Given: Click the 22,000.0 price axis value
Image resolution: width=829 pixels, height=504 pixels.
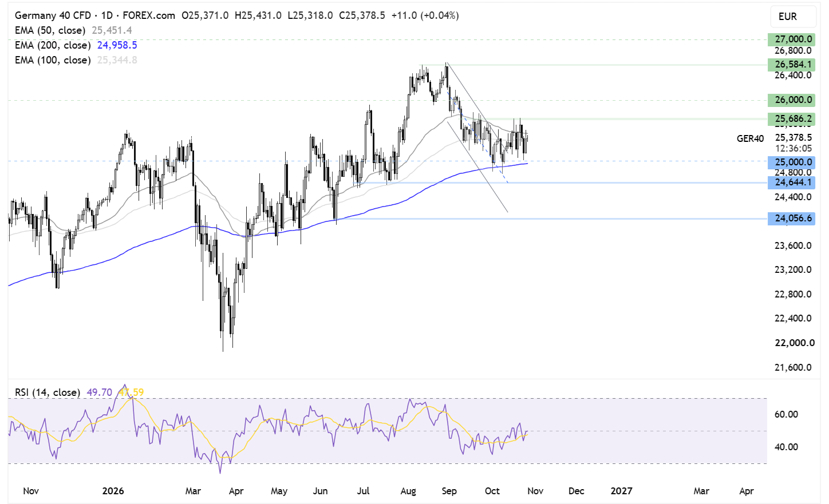Looking at the screenshot, I should [x=794, y=343].
